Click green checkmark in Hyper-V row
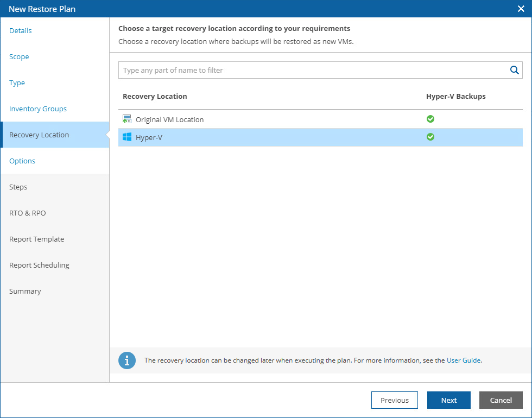532x418 pixels. pyautogui.click(x=430, y=137)
